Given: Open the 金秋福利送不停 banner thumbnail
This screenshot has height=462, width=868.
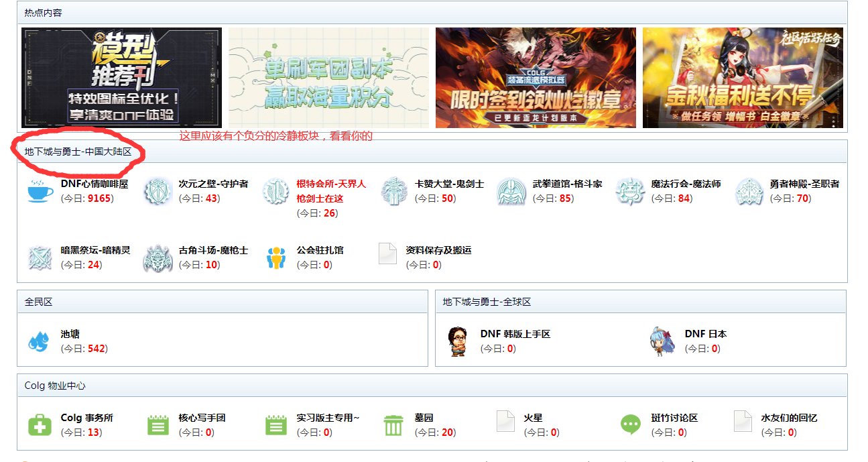Looking at the screenshot, I should [x=743, y=78].
